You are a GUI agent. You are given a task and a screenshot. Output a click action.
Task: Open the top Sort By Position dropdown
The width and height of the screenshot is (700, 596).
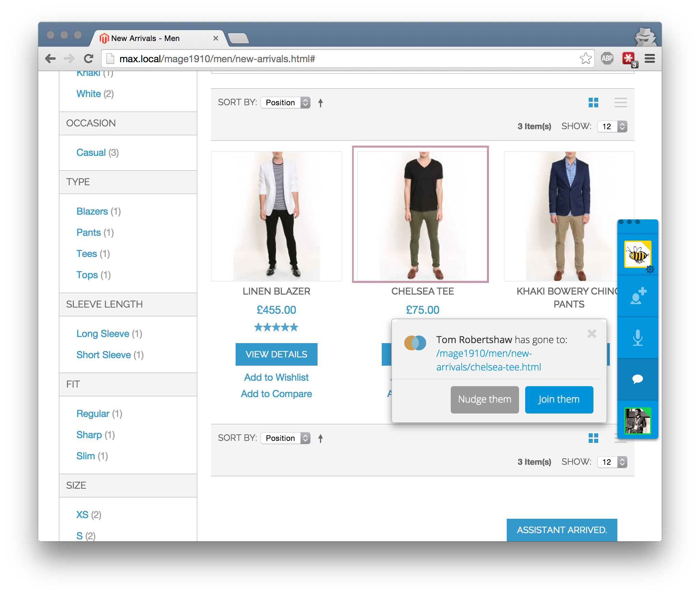pyautogui.click(x=285, y=103)
